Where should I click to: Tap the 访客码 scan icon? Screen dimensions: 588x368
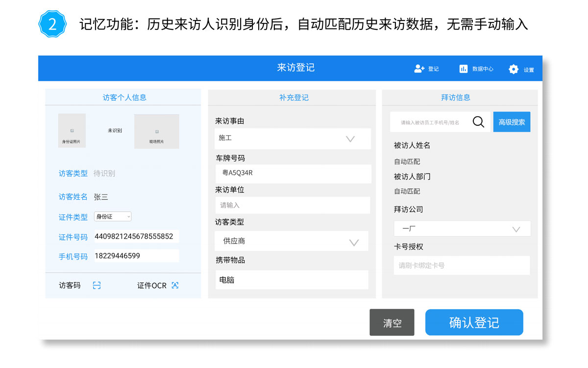pyautogui.click(x=97, y=285)
